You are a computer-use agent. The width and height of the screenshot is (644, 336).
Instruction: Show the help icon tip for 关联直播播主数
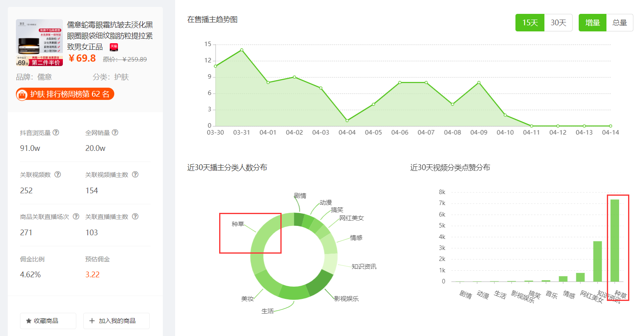[135, 217]
